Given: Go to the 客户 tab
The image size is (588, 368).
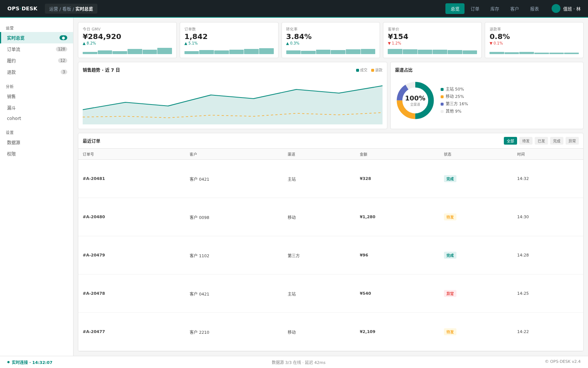Looking at the screenshot, I should pyautogui.click(x=514, y=9).
